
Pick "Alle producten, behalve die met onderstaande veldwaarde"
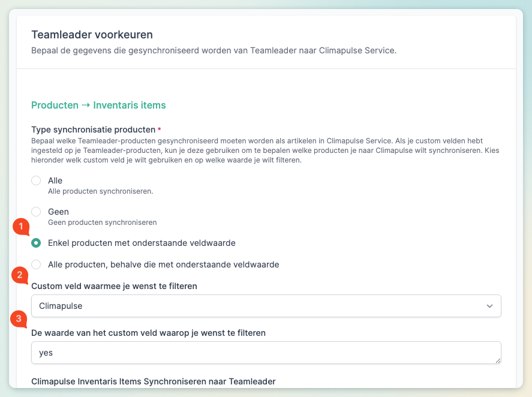click(x=36, y=264)
